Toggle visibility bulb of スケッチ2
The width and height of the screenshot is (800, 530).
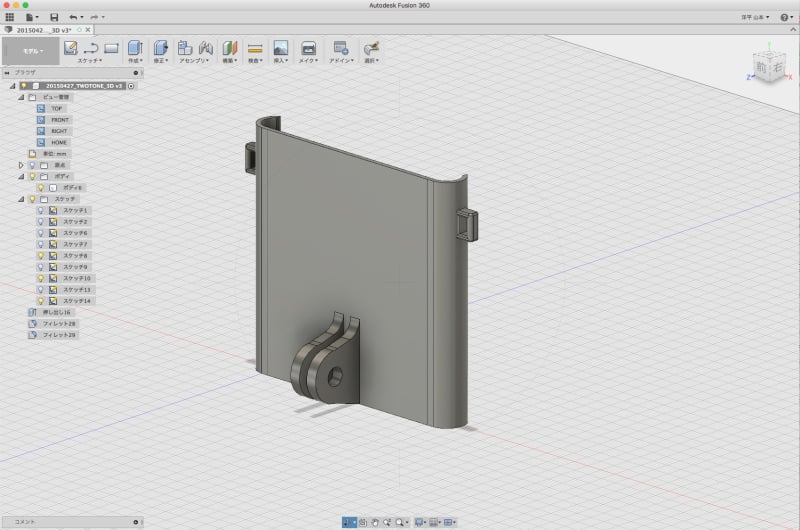[x=41, y=222]
